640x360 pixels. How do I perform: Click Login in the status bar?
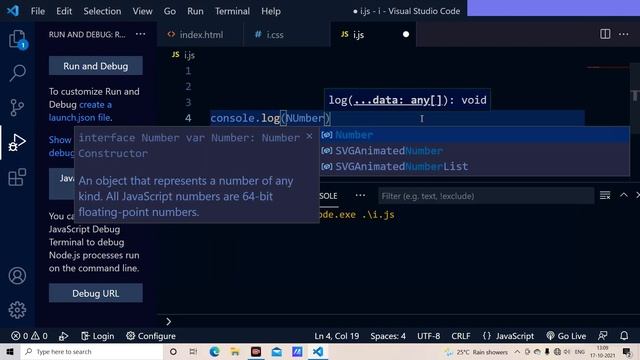98,336
